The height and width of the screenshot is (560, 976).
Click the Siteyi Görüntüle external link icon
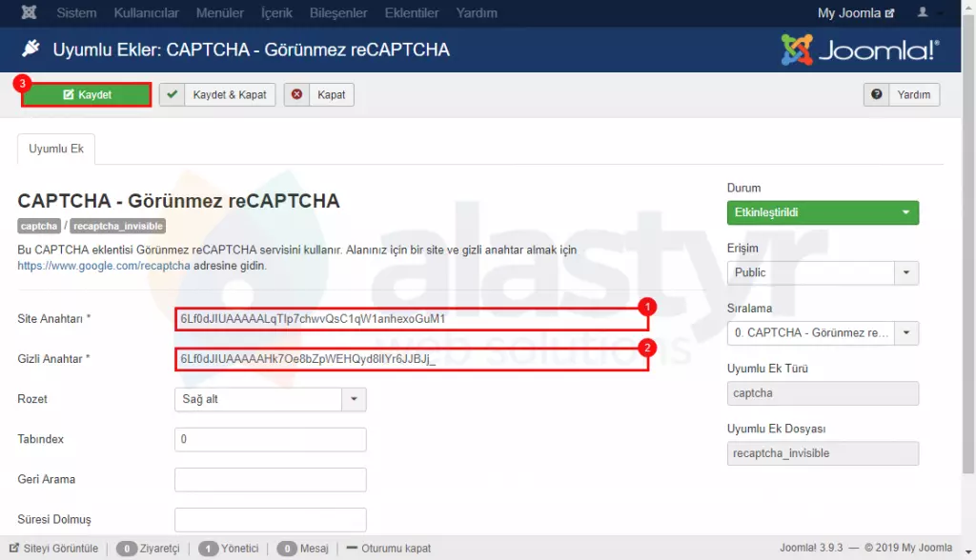click(x=14, y=548)
